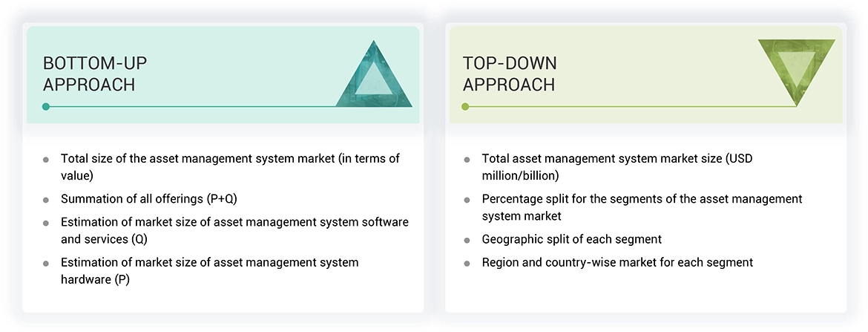Click bullet beside Total asset management system market size
868x332 pixels.
[x=467, y=160]
